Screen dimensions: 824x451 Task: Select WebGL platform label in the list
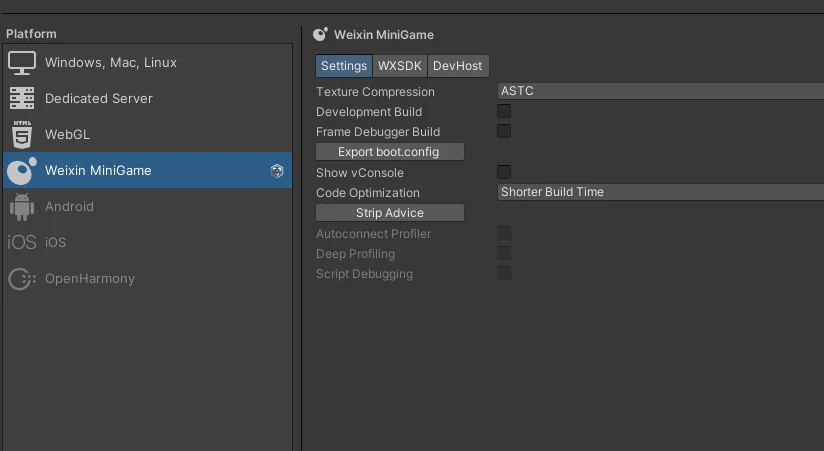tap(67, 135)
